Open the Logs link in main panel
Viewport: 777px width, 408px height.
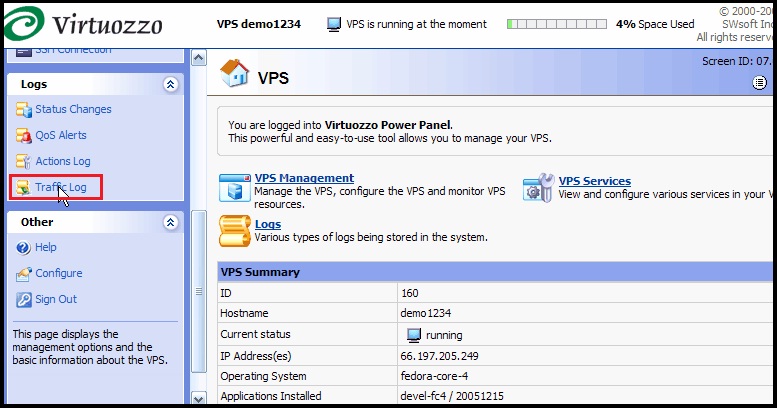(x=268, y=224)
